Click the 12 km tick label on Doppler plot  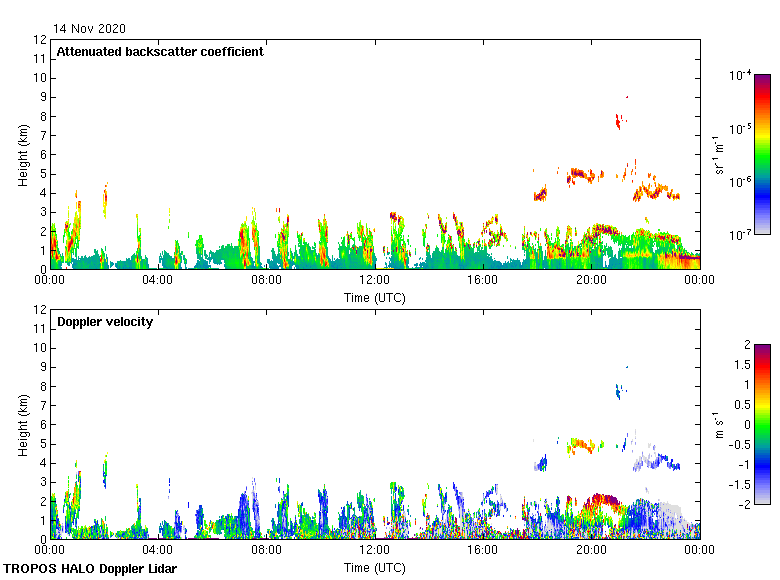pos(40,310)
